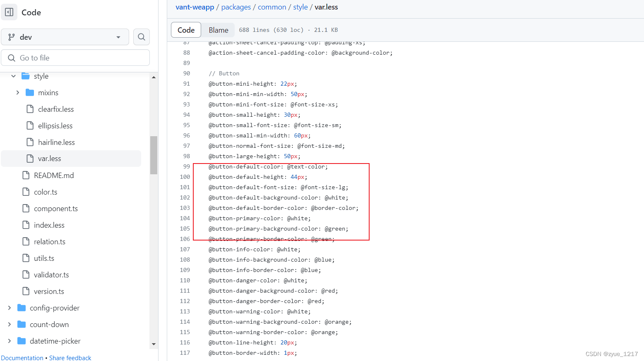Open version.ts file
Image resolution: width=644 pixels, height=361 pixels.
coord(49,291)
